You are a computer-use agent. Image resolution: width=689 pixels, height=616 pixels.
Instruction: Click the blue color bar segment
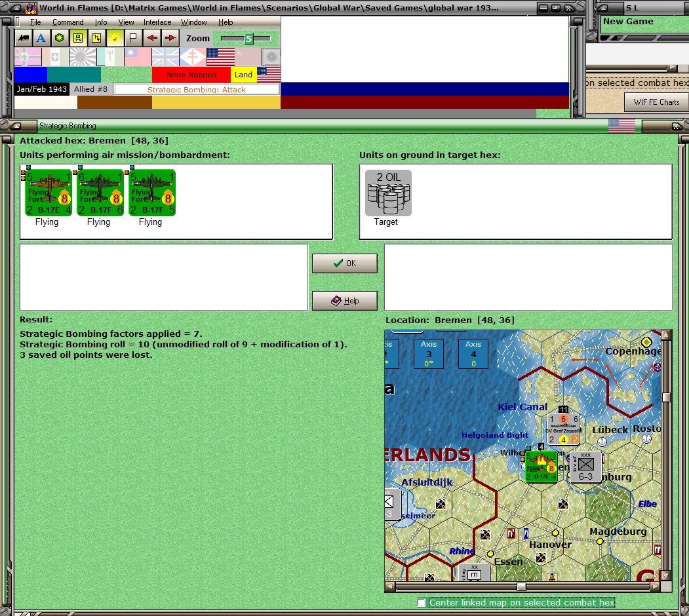click(31, 74)
